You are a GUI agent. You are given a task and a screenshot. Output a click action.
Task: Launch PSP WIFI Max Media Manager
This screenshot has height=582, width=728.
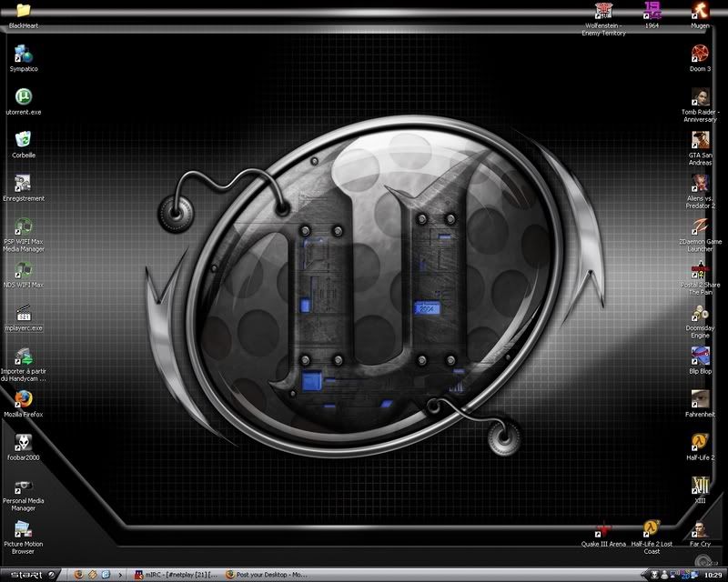point(24,235)
